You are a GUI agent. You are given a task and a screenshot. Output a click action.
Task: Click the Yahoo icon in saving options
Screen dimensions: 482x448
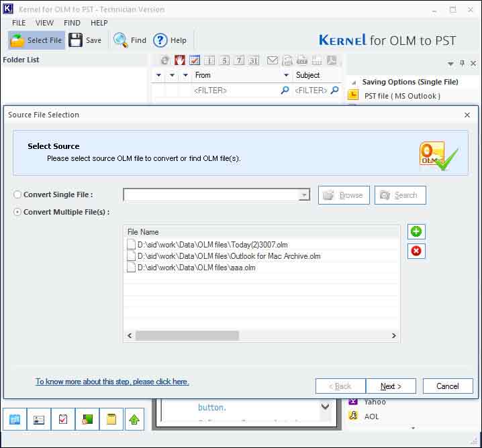(x=353, y=401)
